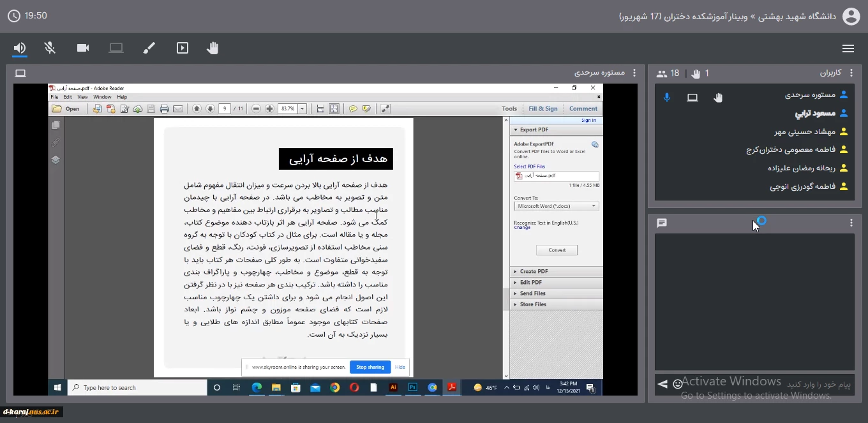The height and width of the screenshot is (423, 868).
Task: Open the hamburger main menu
Action: coord(848,48)
